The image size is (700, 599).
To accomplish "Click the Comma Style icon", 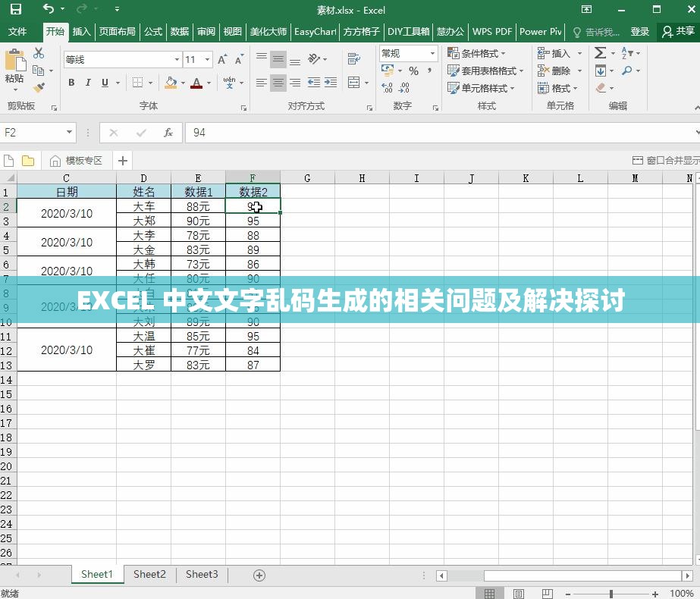I will [429, 71].
